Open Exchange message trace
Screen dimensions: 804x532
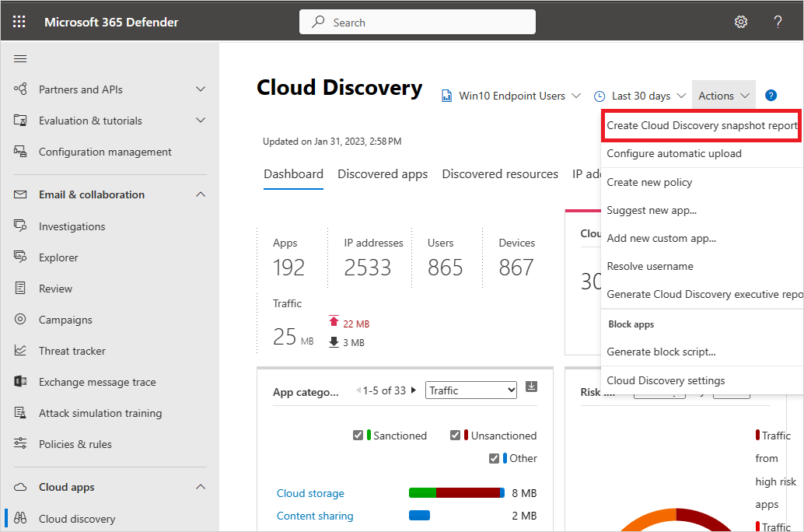(96, 381)
